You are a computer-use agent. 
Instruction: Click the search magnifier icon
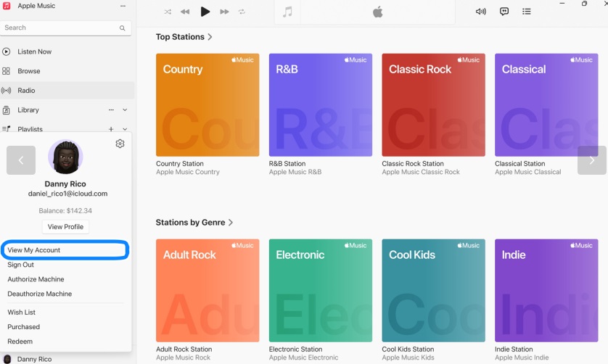pos(122,28)
